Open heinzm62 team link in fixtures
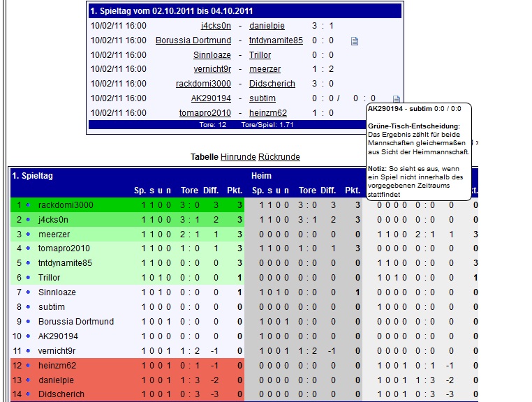The image size is (532, 402). tap(268, 113)
